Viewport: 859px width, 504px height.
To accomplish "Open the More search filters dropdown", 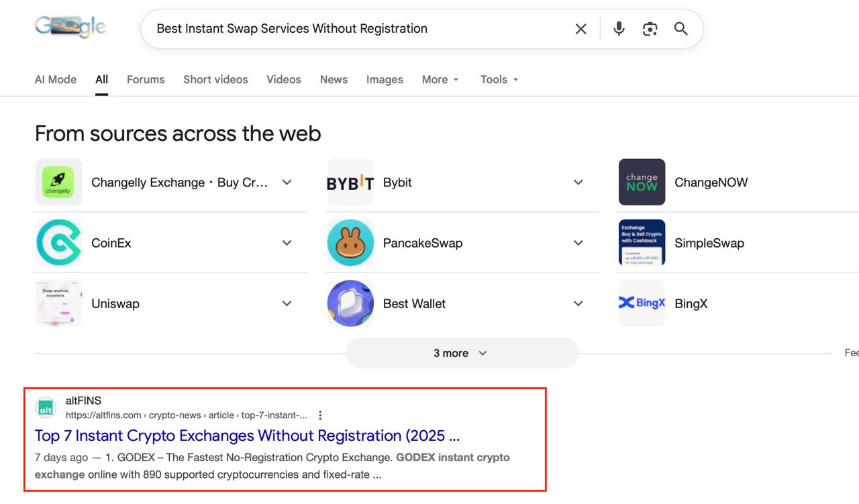I will (440, 79).
